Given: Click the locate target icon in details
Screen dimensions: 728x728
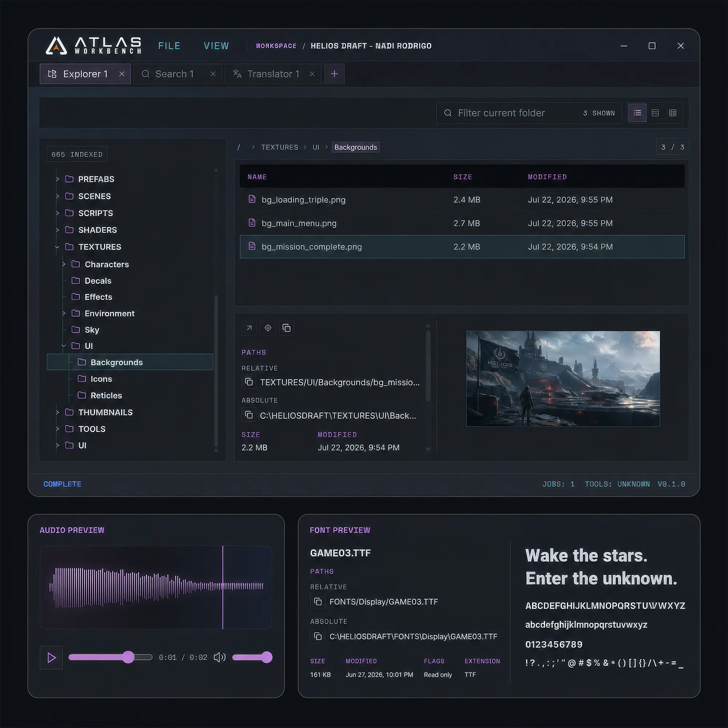Looking at the screenshot, I should tap(268, 328).
